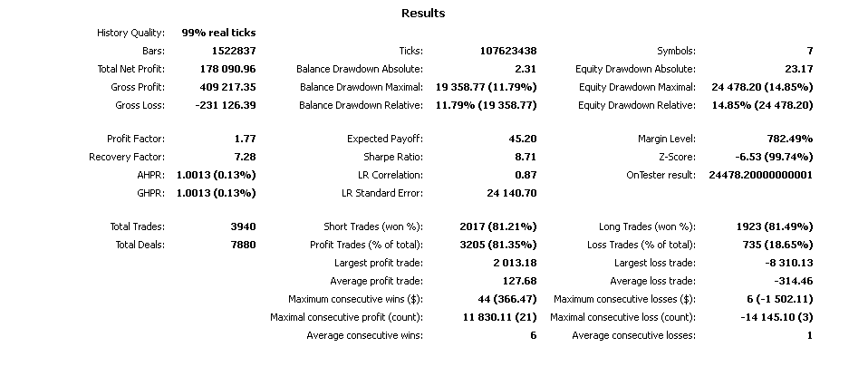Select the Short Trades won percentage value
The width and height of the screenshot is (868, 366).
(492, 226)
